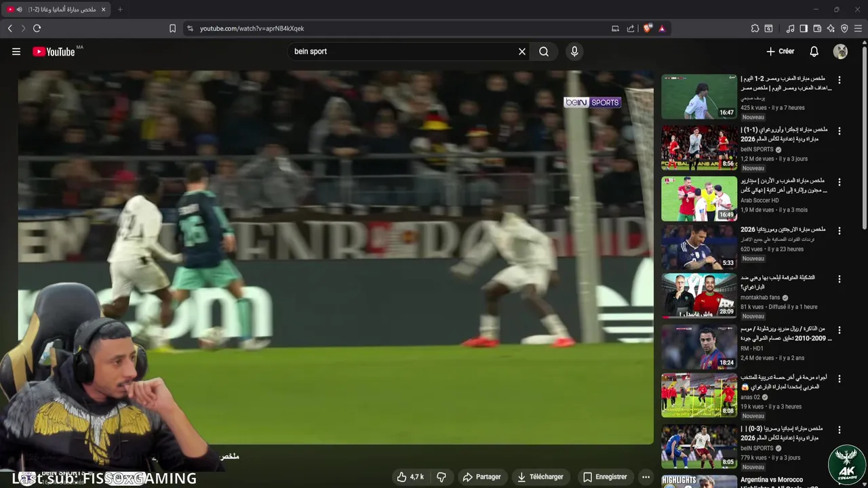Open options for anas 02 video

[x=840, y=379]
